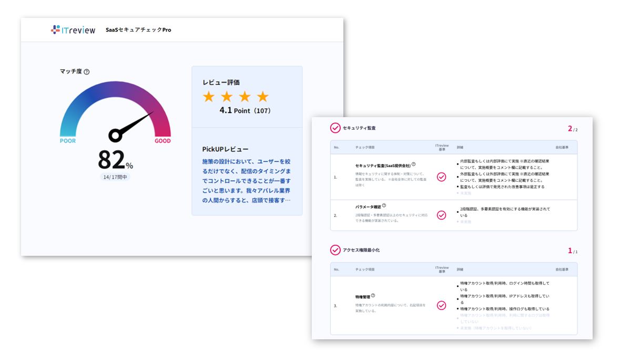This screenshot has width=631, height=364.
Task: Click the 14/17問中 badge
Action: tap(115, 177)
